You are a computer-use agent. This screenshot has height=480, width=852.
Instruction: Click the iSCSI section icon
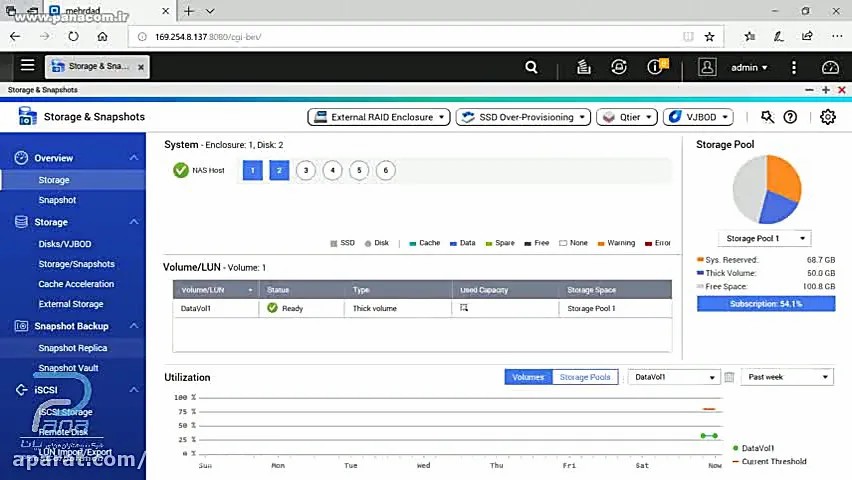21,390
